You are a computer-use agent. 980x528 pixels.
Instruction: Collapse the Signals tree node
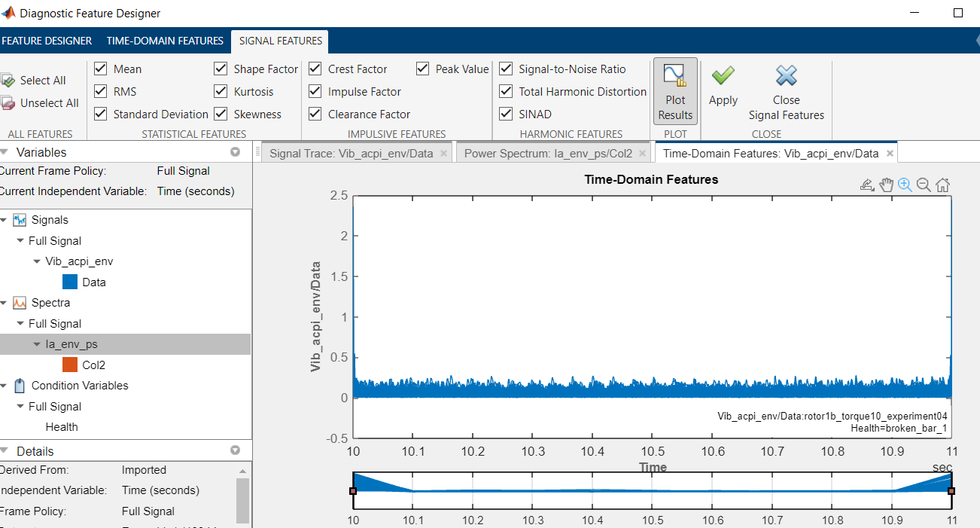click(x=4, y=220)
